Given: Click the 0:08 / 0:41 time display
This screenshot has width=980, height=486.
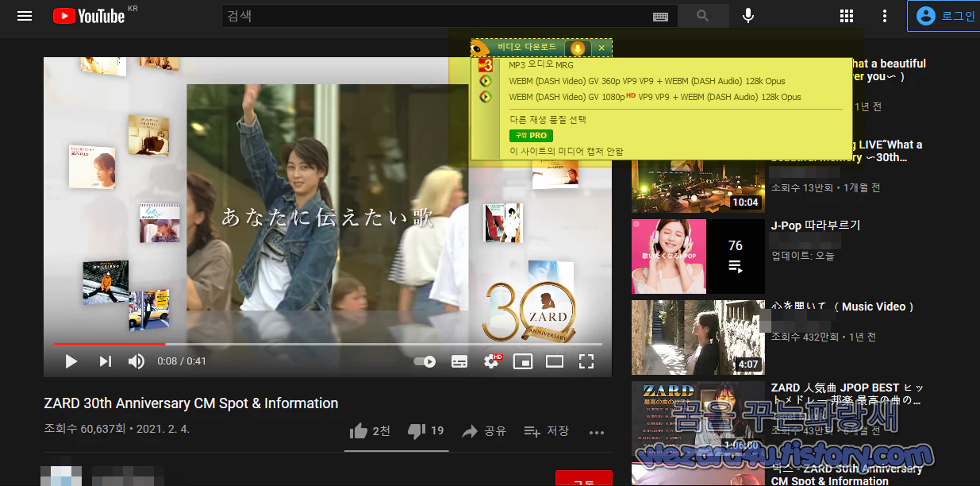Looking at the screenshot, I should pos(182,361).
